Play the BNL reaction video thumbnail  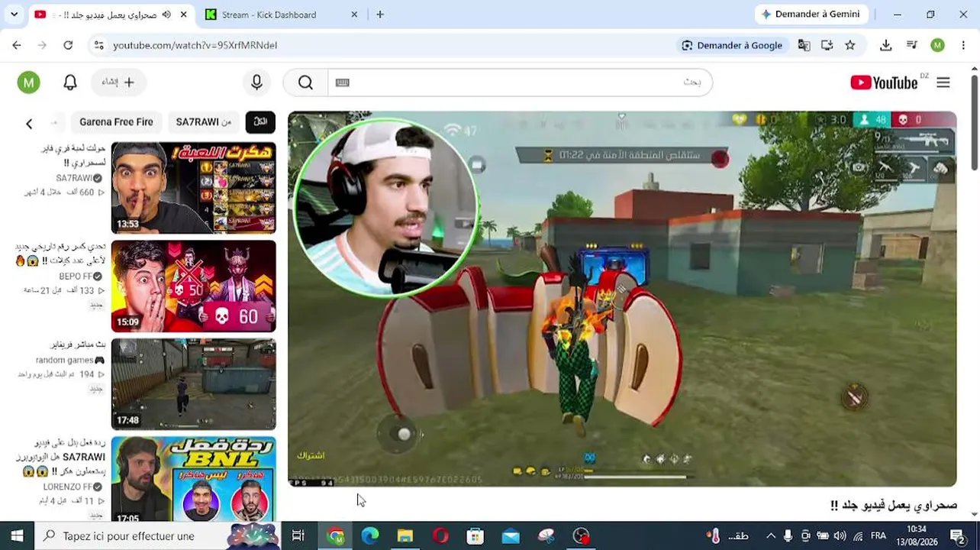193,478
